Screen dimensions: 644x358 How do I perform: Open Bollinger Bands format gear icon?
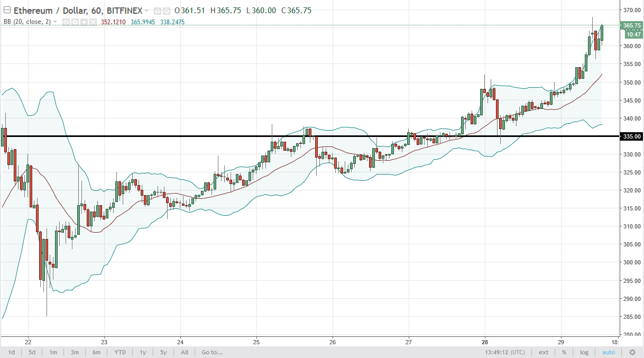(x=75, y=22)
